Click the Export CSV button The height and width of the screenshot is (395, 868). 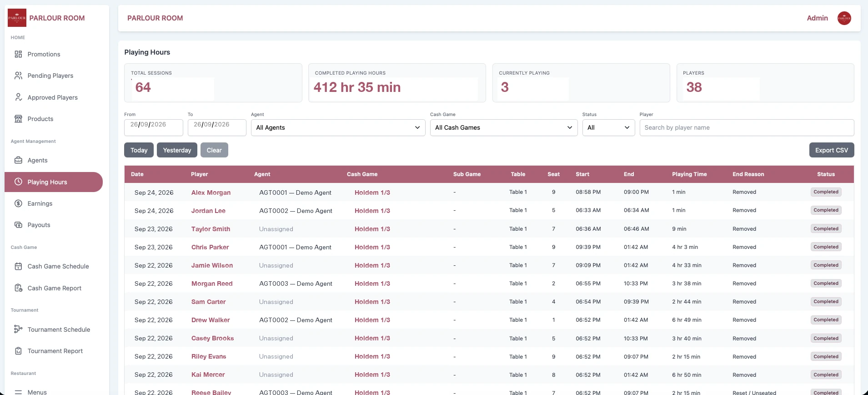tap(832, 150)
